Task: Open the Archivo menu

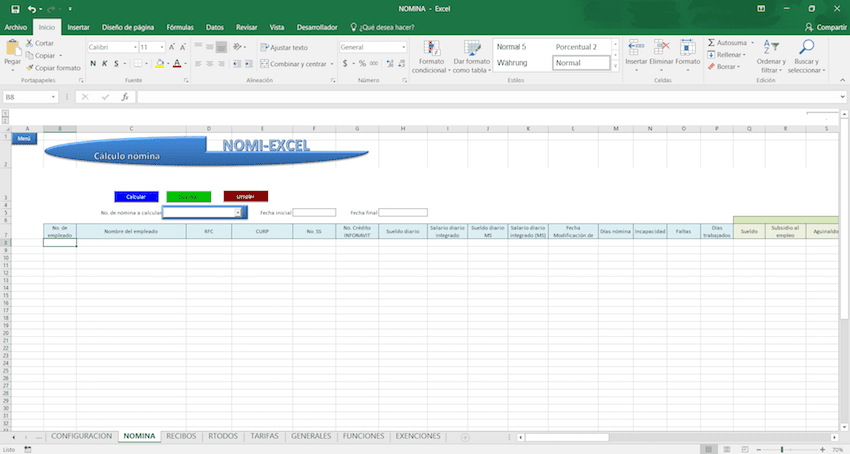Action: pyautogui.click(x=16, y=27)
